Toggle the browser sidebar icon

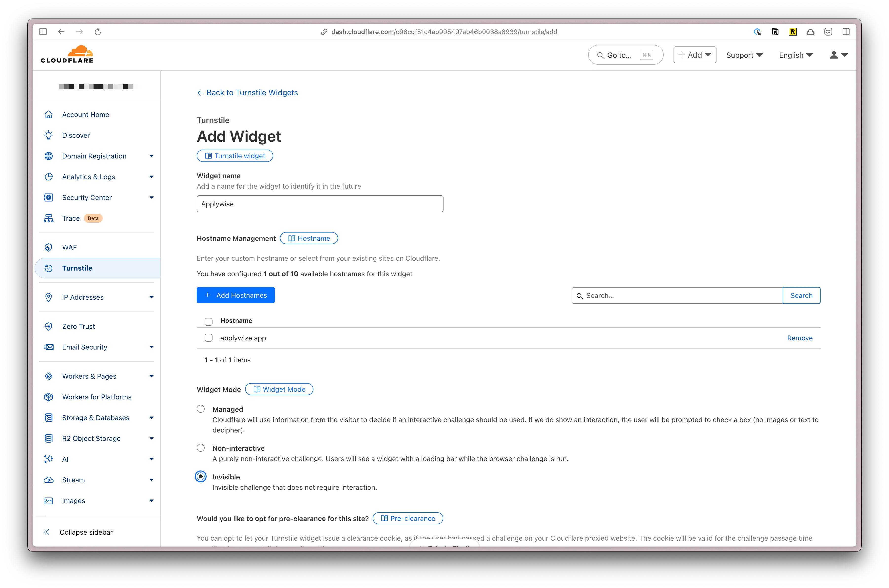(x=43, y=32)
